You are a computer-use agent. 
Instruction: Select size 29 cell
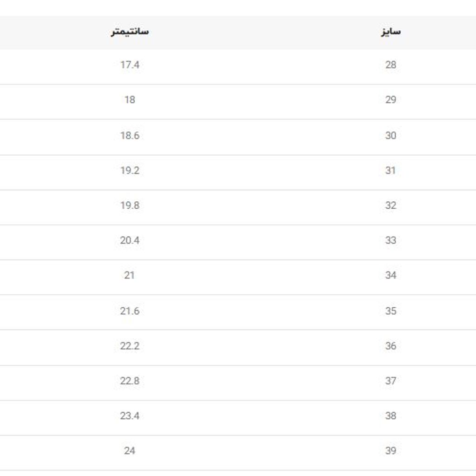(390, 100)
